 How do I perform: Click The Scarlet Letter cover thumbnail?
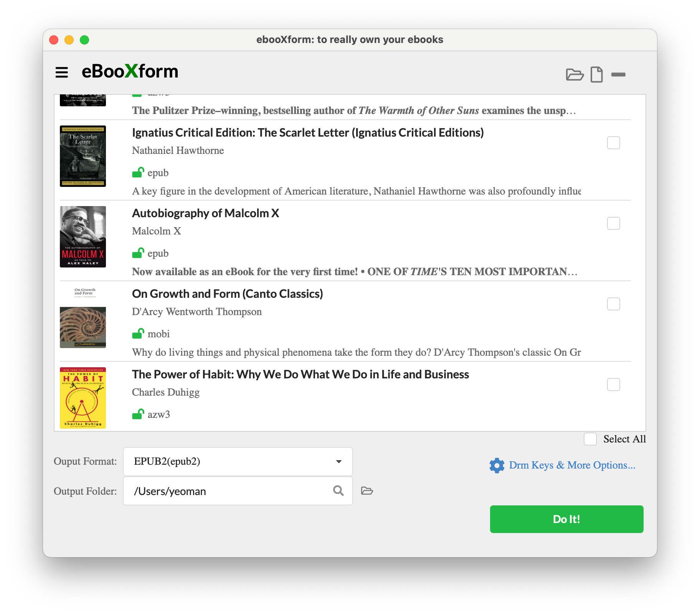coord(83,156)
